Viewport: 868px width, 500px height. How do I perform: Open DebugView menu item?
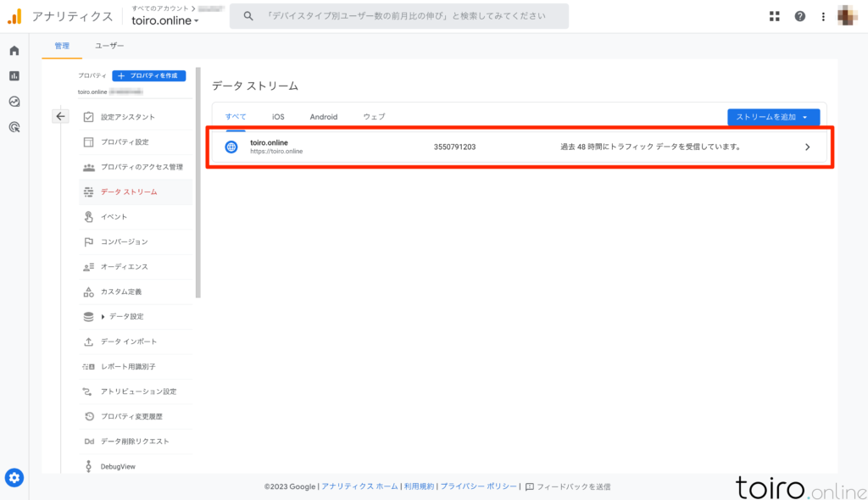tap(136, 466)
